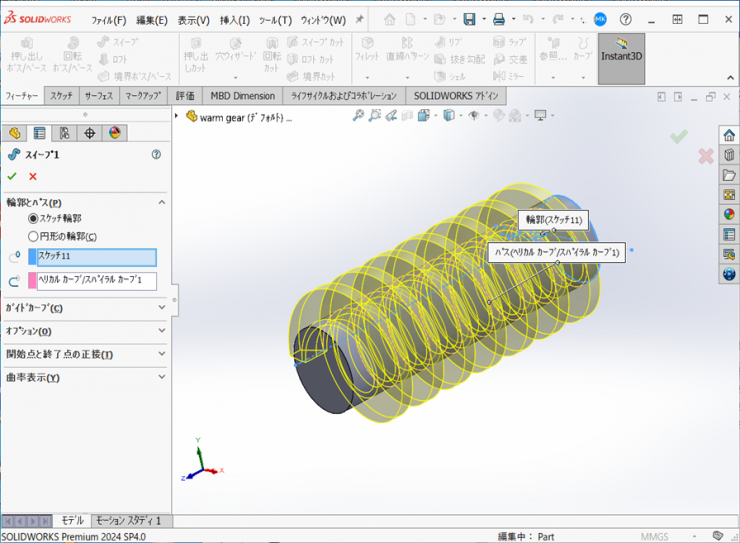This screenshot has width=740, height=543.
Task: Open the ConfigurationManager panel tab icon
Action: tap(64, 133)
